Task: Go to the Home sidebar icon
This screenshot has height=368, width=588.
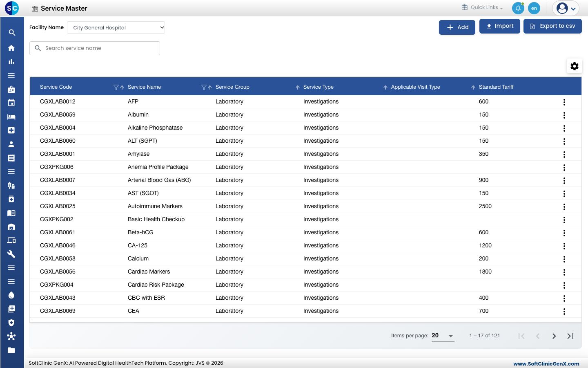Action: 11,48
